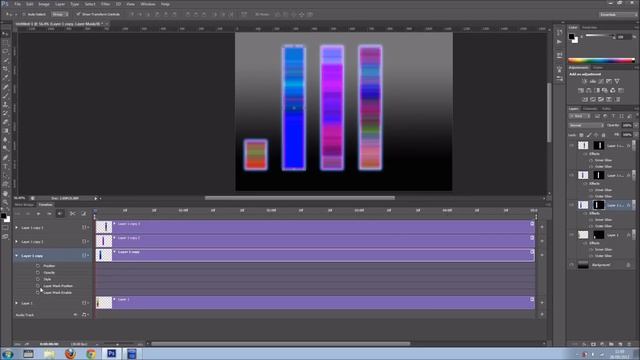Viewport: 640px width, 360px height.
Task: Open the Normal blend mode dropdown
Action: coord(586,125)
